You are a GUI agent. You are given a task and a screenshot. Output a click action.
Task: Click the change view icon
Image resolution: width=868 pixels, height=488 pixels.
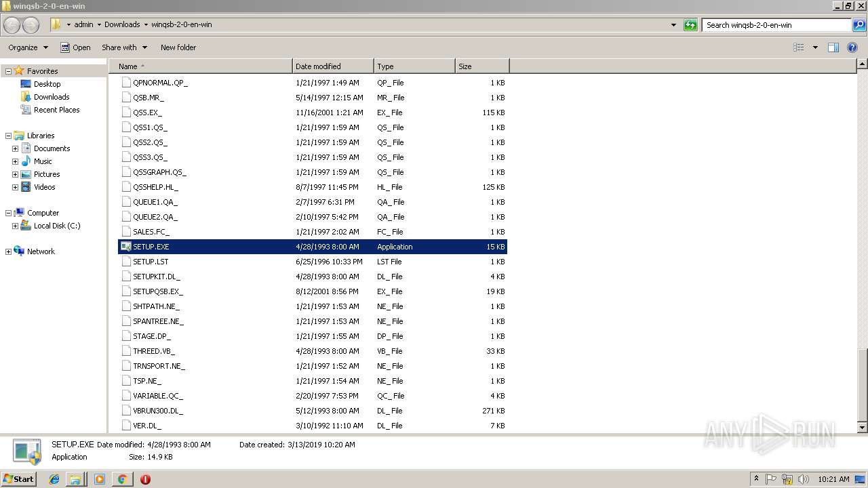pyautogui.click(x=799, y=47)
